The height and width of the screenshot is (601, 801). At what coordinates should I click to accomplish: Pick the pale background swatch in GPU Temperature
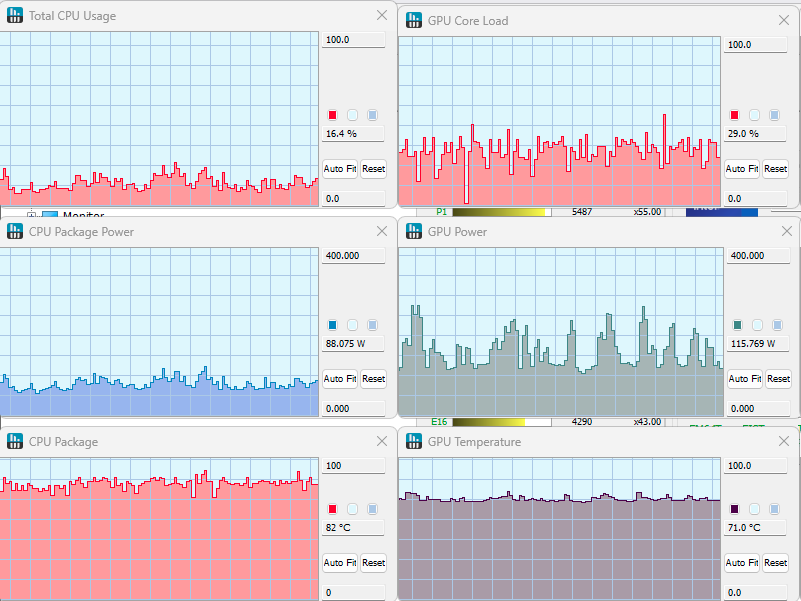[x=755, y=509]
